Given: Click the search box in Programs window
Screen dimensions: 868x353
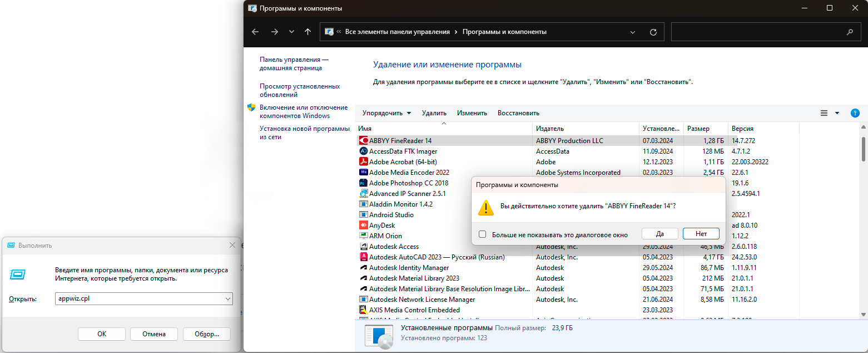Looking at the screenshot, I should point(765,32).
